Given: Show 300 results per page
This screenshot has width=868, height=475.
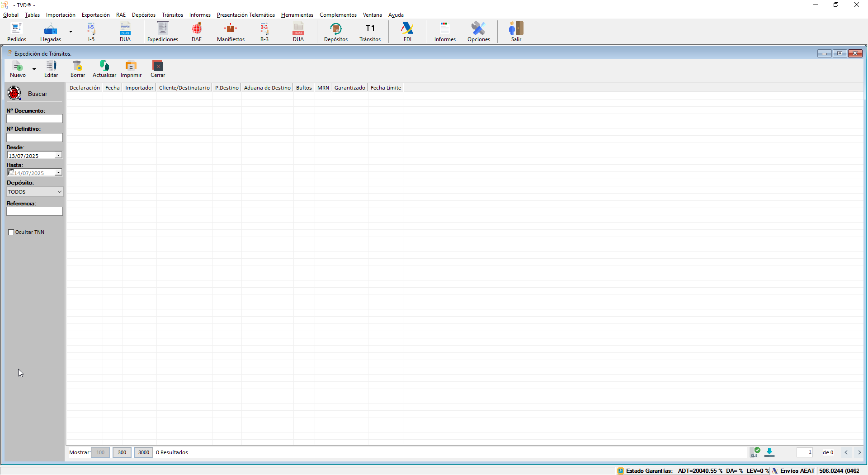Looking at the screenshot, I should [x=122, y=452].
